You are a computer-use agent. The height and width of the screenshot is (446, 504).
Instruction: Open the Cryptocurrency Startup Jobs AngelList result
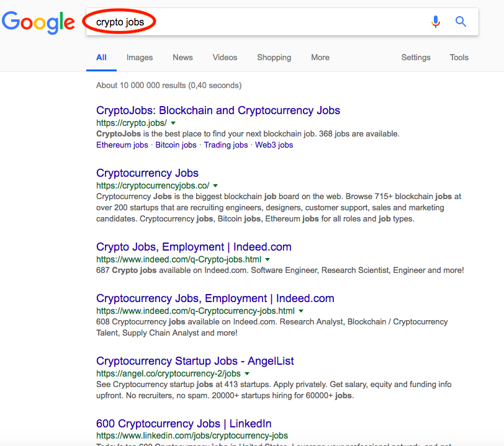[194, 360]
